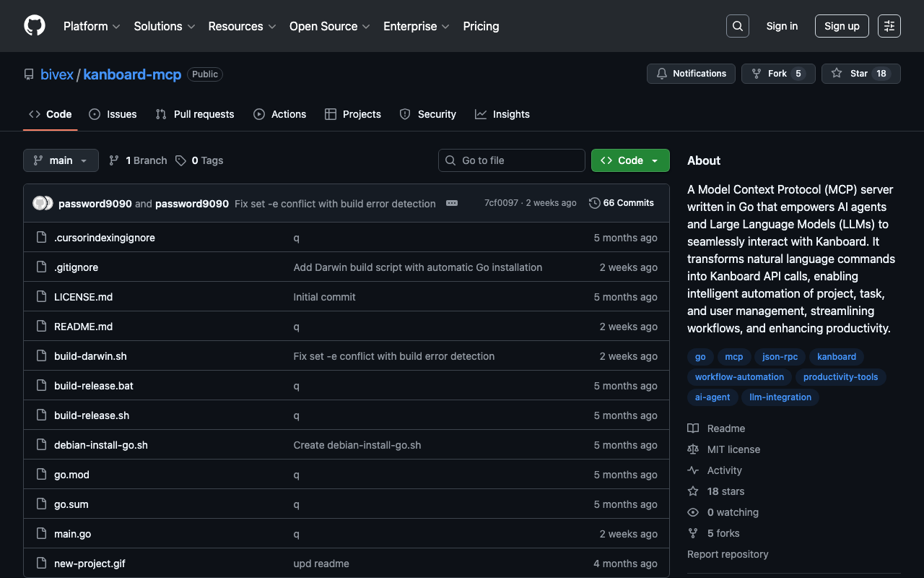This screenshot has width=924, height=578.
Task: Open appearance settings icon in header
Action: [x=889, y=26]
